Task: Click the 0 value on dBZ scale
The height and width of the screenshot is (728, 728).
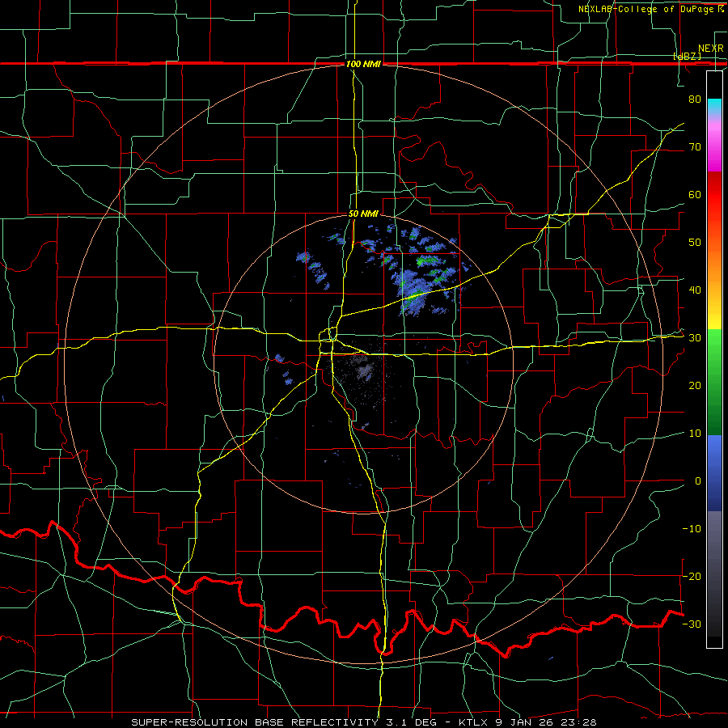Action: tap(698, 481)
